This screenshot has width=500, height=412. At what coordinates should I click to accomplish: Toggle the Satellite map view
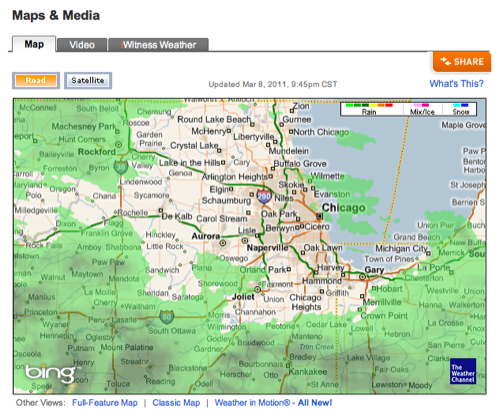point(88,80)
